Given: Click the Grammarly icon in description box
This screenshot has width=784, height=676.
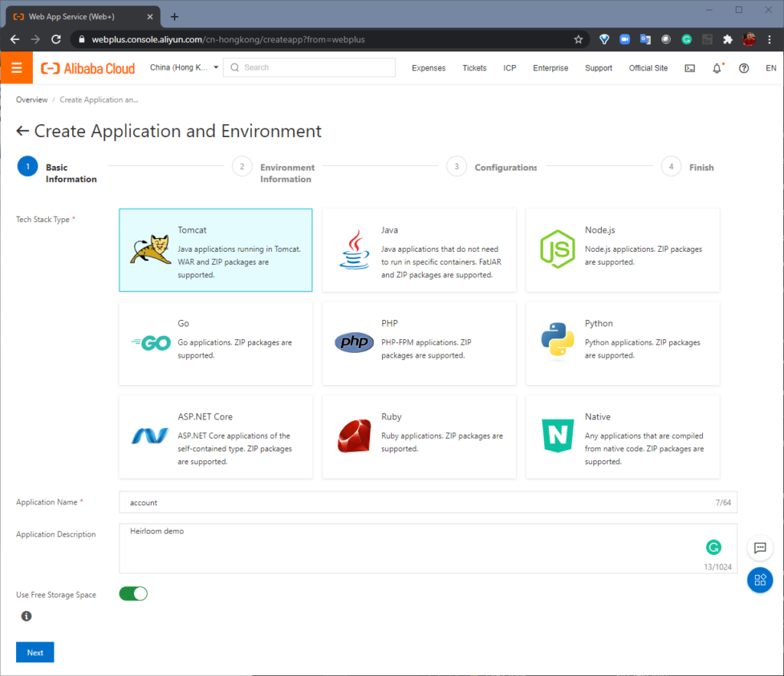Looking at the screenshot, I should pyautogui.click(x=714, y=547).
